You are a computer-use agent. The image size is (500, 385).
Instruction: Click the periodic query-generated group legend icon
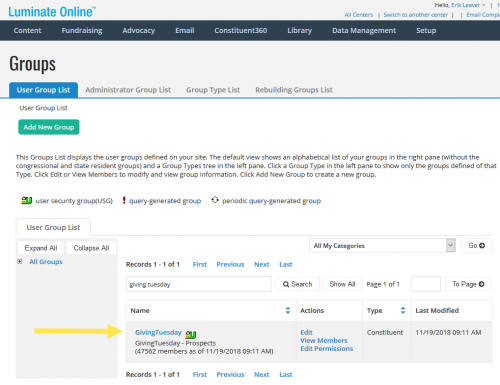point(215,200)
